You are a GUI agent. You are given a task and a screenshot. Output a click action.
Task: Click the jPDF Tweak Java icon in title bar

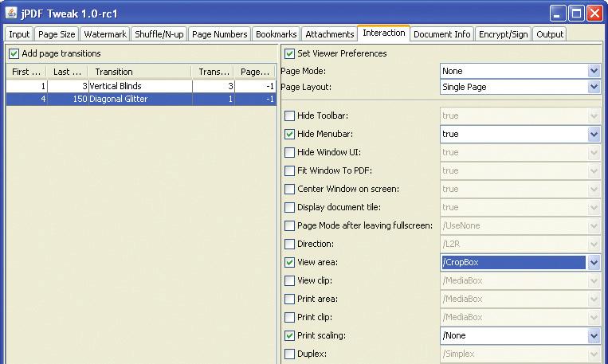11,14
